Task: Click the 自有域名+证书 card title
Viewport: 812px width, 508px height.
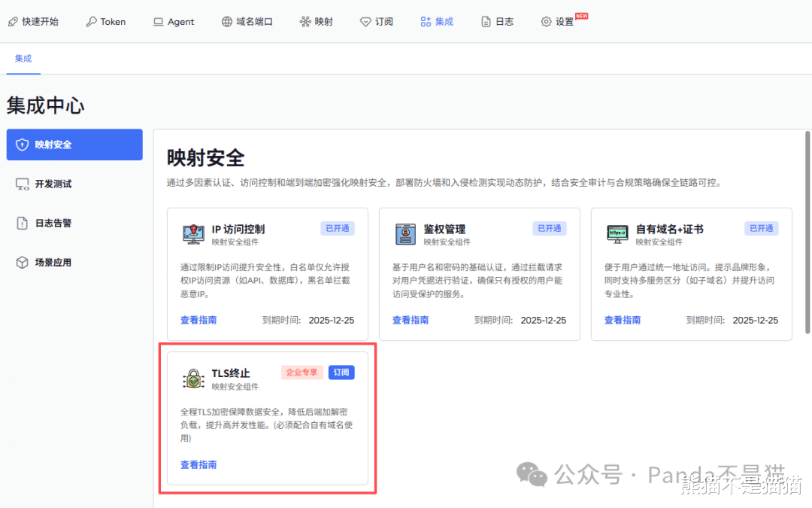Action: (670, 229)
